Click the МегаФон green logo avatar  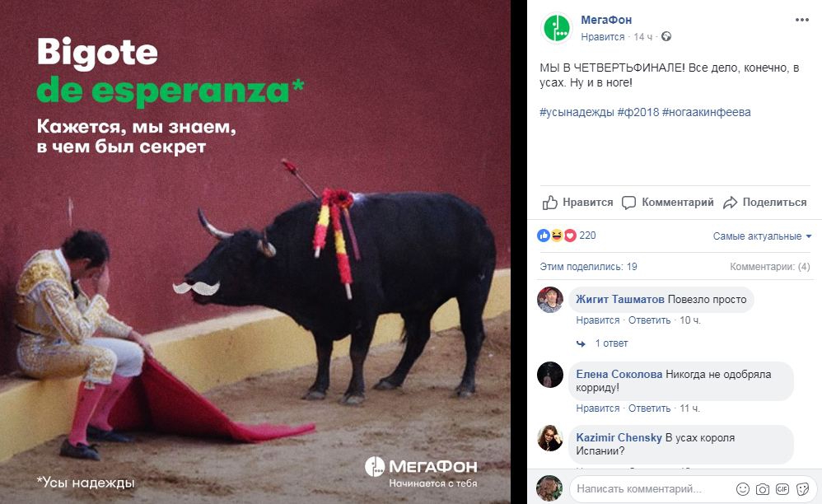[556, 28]
